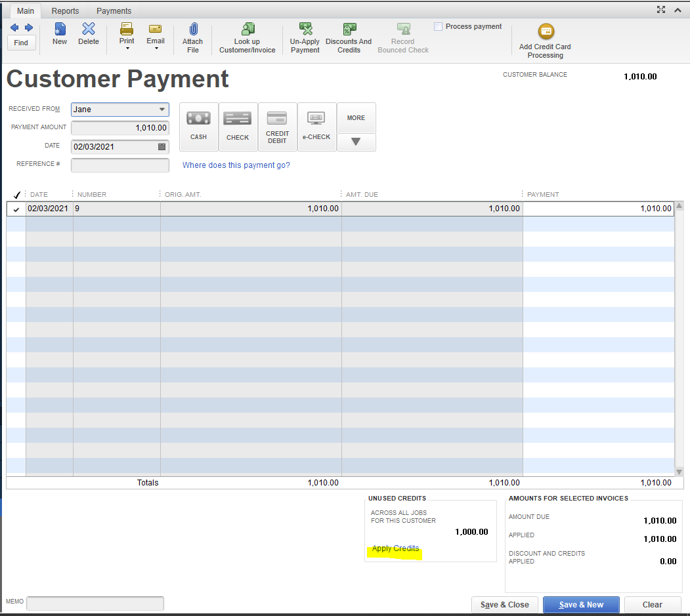The width and height of the screenshot is (690, 616).
Task: Open Discounts And Credits
Action: (349, 30)
